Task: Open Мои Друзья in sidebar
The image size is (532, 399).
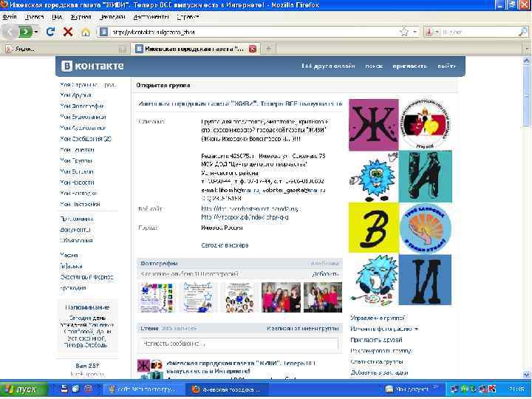Action: pos(75,95)
